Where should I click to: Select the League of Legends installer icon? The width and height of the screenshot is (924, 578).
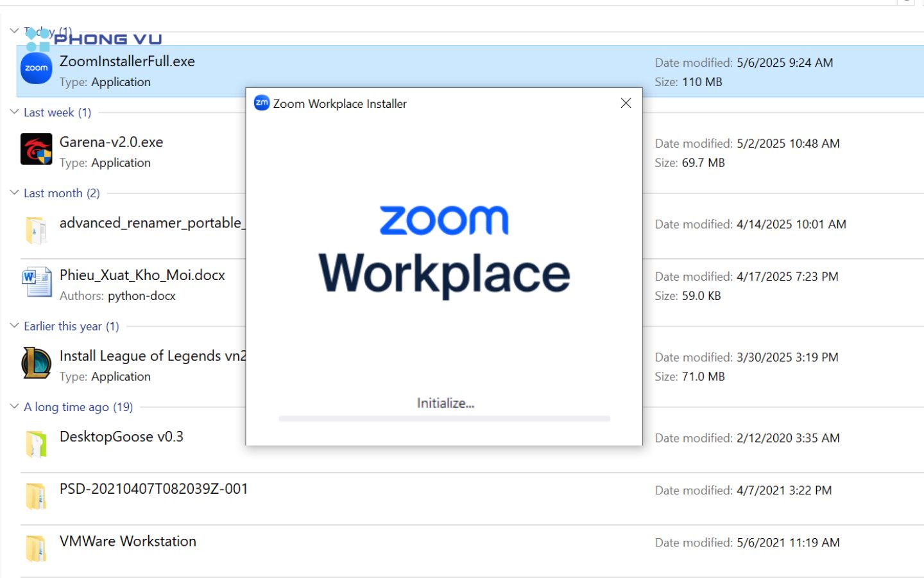(36, 363)
